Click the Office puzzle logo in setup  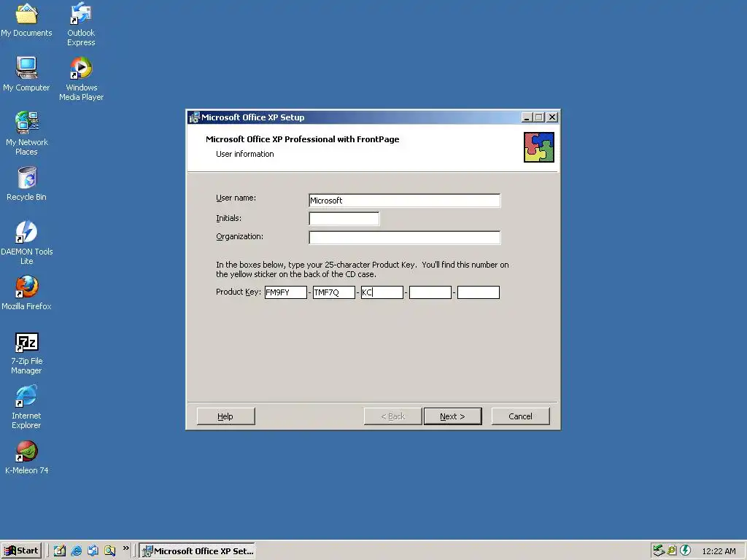pos(539,147)
